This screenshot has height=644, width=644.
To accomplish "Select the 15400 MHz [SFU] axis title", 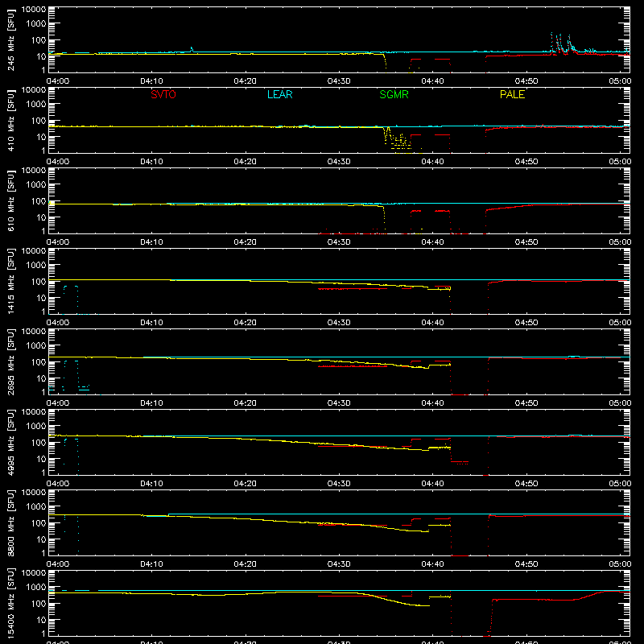I will pyautogui.click(x=10, y=603).
